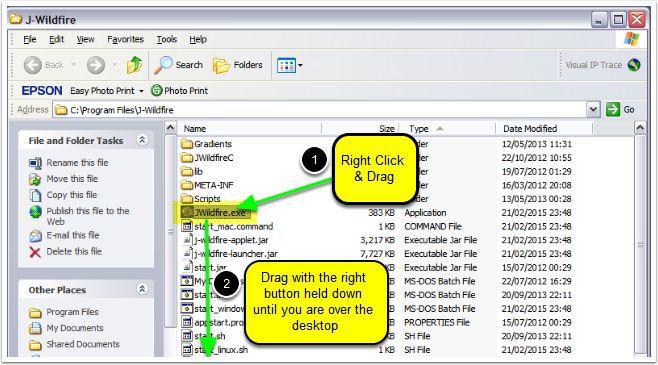Open the Help menu
Viewport: 658px width, 365px height.
(x=198, y=39)
